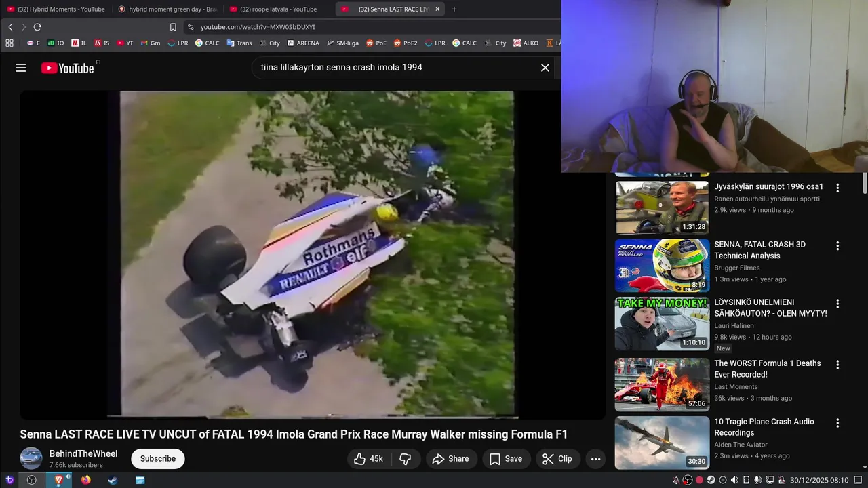Open options for SENNA FATAL CRASH 3D video
This screenshot has height=488, width=868.
837,245
